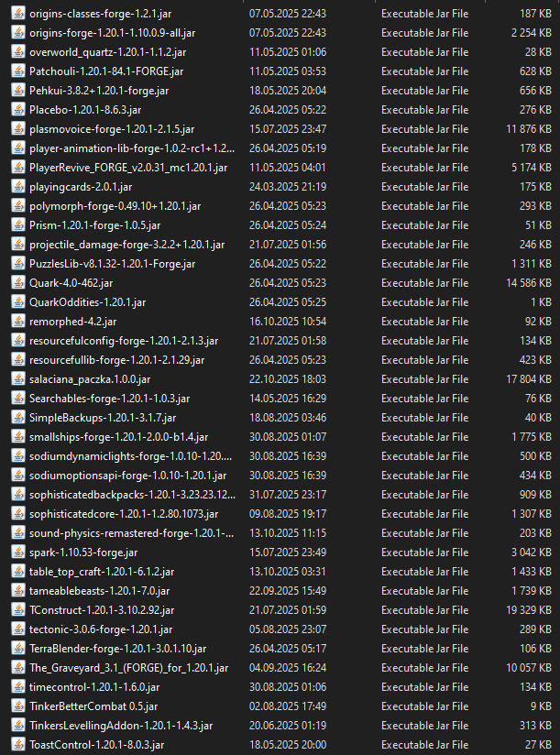Screen dimensions: 560x755
Task: Click the date 24.03.2025 21:19
Action: 288,187
